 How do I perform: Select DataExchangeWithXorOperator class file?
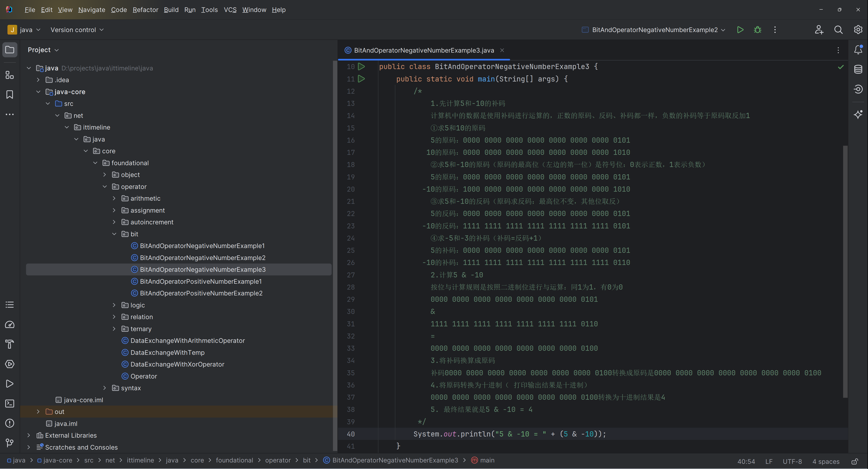[x=177, y=364]
